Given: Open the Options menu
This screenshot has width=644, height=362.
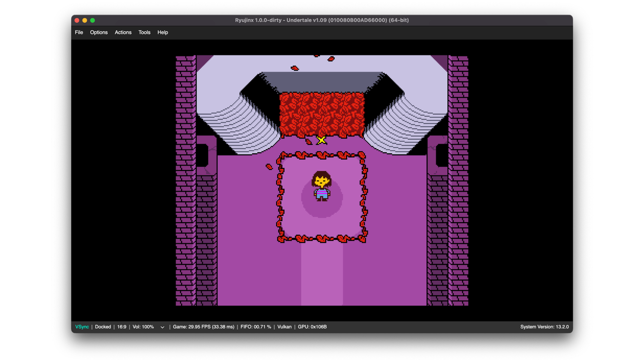Looking at the screenshot, I should [99, 32].
